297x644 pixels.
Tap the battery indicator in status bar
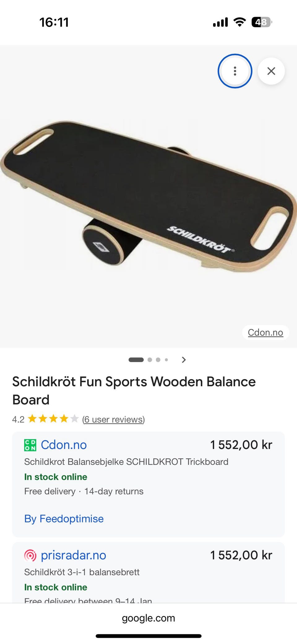click(x=262, y=22)
